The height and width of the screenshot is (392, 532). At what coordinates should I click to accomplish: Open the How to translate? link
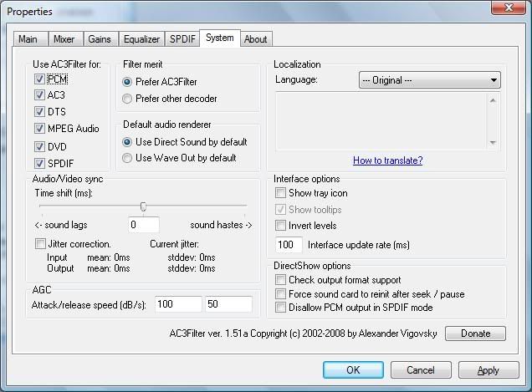click(x=388, y=160)
